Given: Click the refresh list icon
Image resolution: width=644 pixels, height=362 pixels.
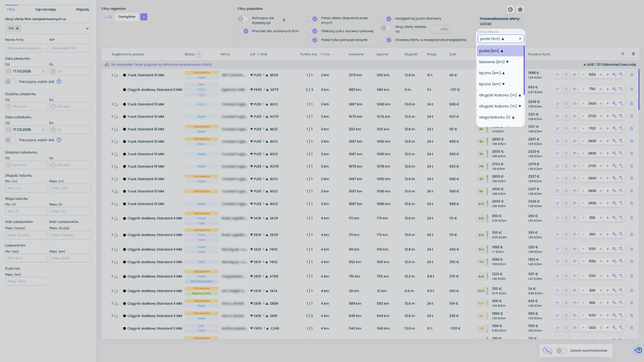Looking at the screenshot, I should tap(623, 54).
